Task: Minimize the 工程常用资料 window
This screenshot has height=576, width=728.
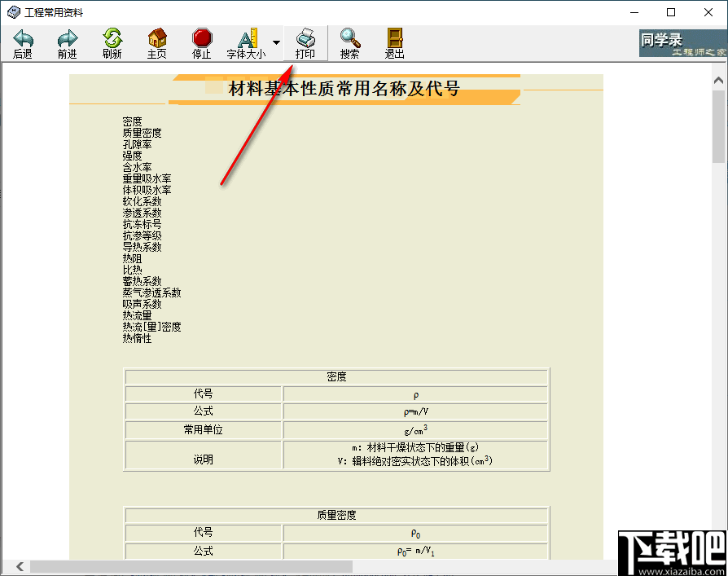Action: [x=634, y=12]
